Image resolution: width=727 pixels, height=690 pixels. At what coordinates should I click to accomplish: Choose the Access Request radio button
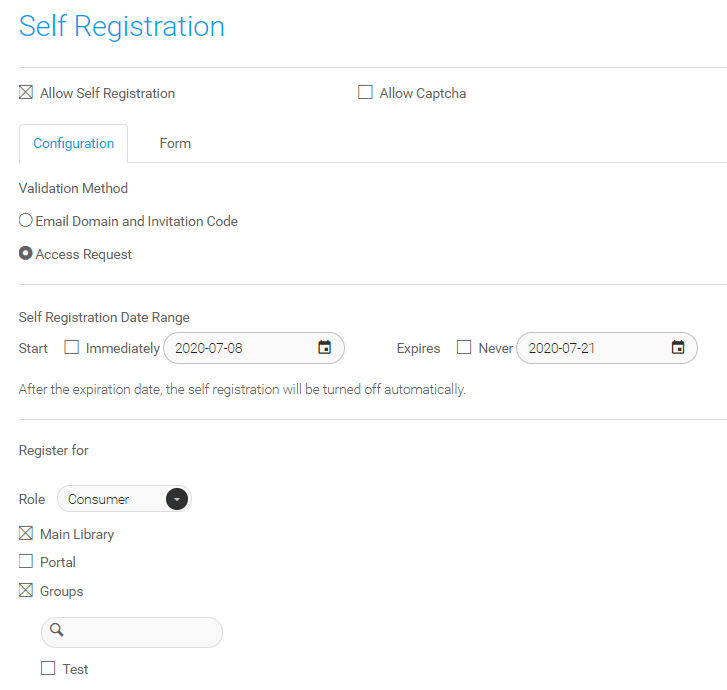(26, 253)
